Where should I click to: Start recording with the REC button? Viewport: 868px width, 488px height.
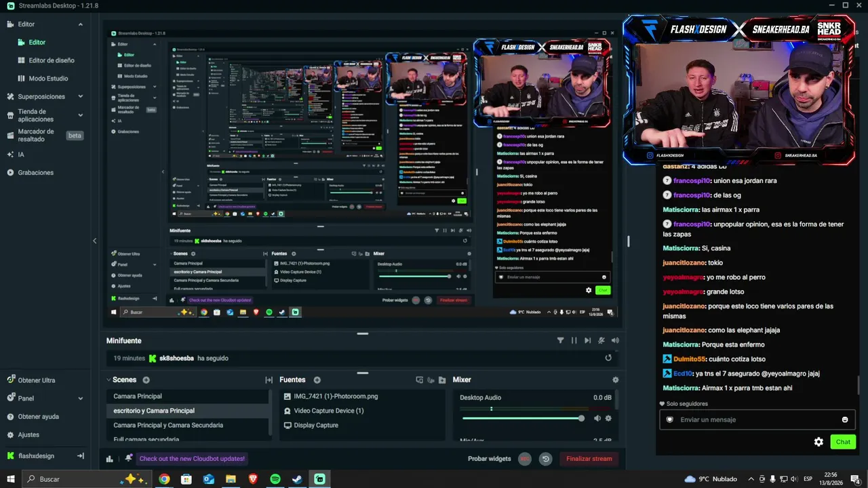pos(524,459)
